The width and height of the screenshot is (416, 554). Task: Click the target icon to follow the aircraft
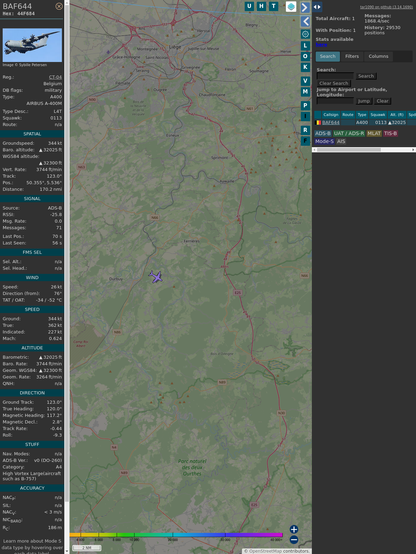pos(305,34)
